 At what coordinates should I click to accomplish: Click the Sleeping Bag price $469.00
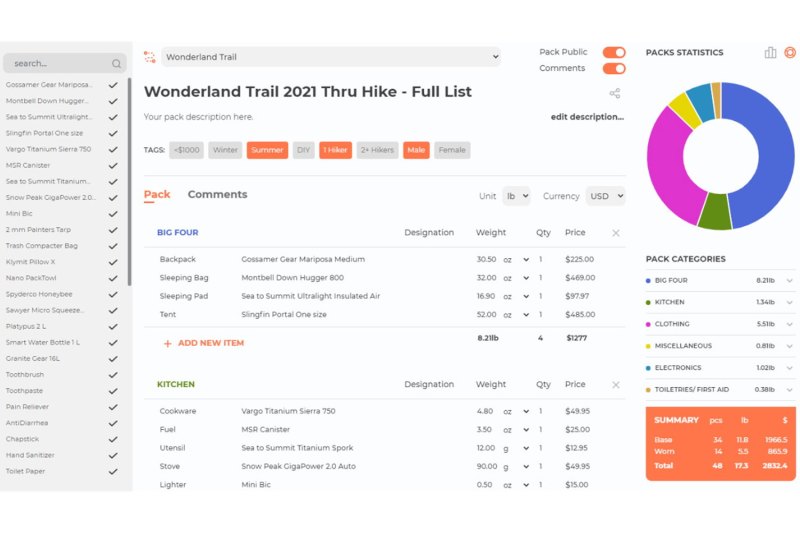click(580, 278)
